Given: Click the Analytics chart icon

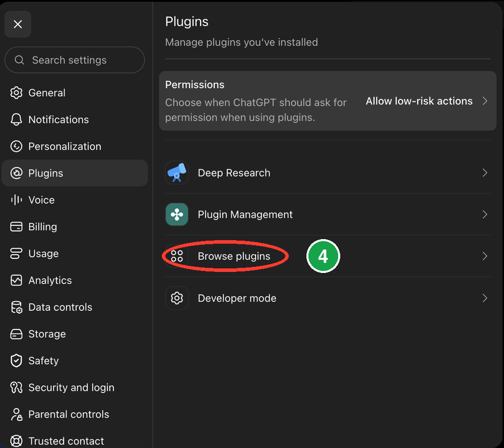Looking at the screenshot, I should [17, 280].
